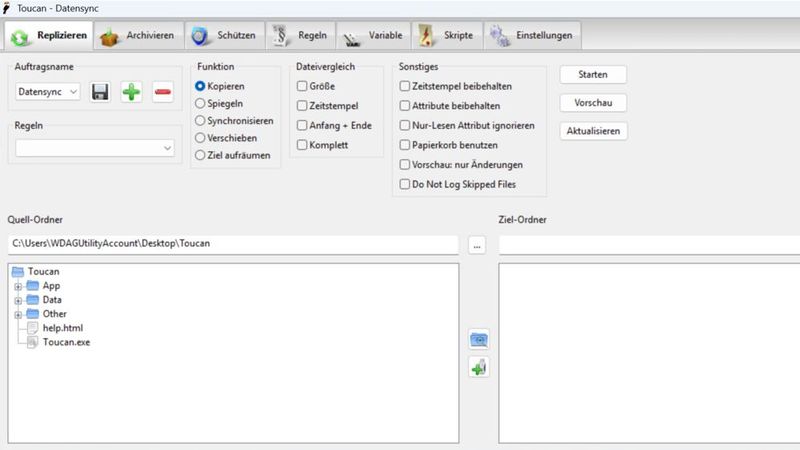This screenshot has height=450, width=800.
Task: Select help.html in source tree
Action: 63,328
